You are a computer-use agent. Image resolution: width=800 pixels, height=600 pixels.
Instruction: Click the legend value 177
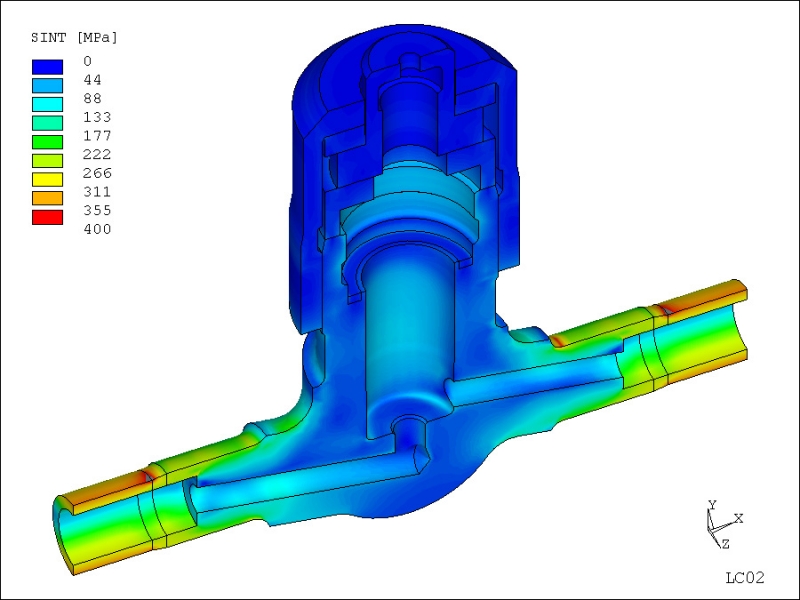point(97,136)
